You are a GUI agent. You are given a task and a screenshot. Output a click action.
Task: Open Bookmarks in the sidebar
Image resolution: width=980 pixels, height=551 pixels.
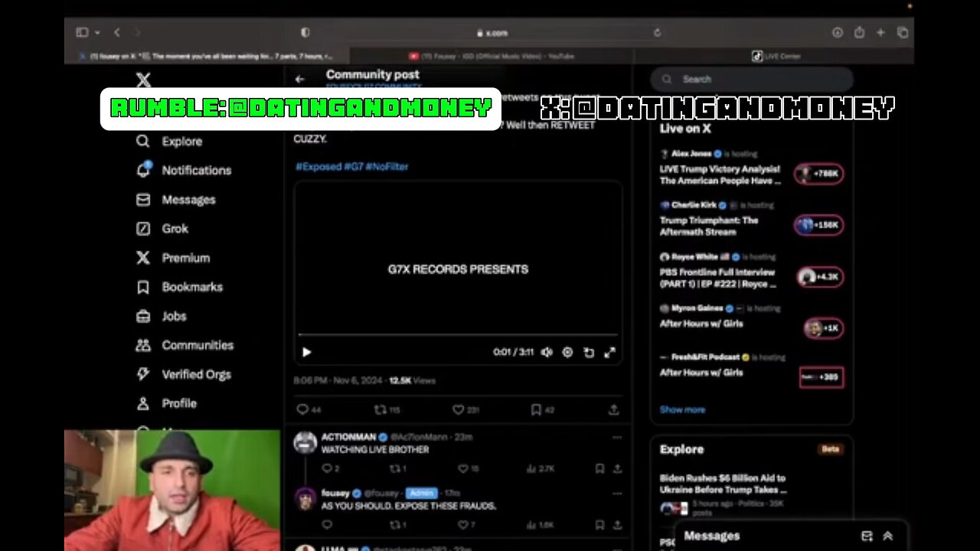point(179,287)
